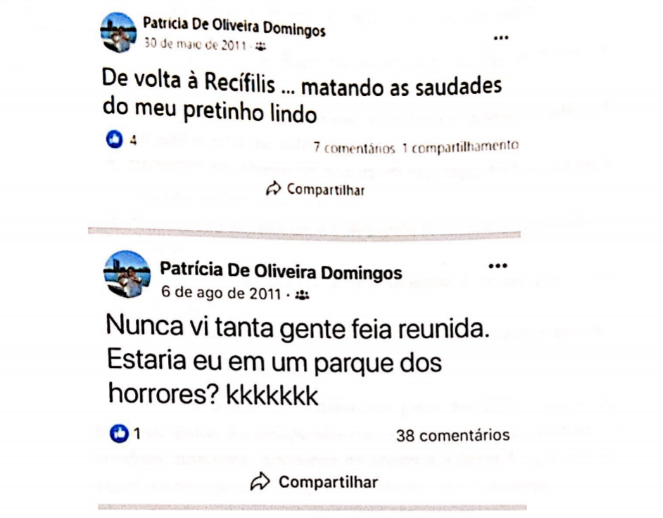Open the author name on the August 2011 post
Viewport: 663px width, 518px height.
point(281,271)
